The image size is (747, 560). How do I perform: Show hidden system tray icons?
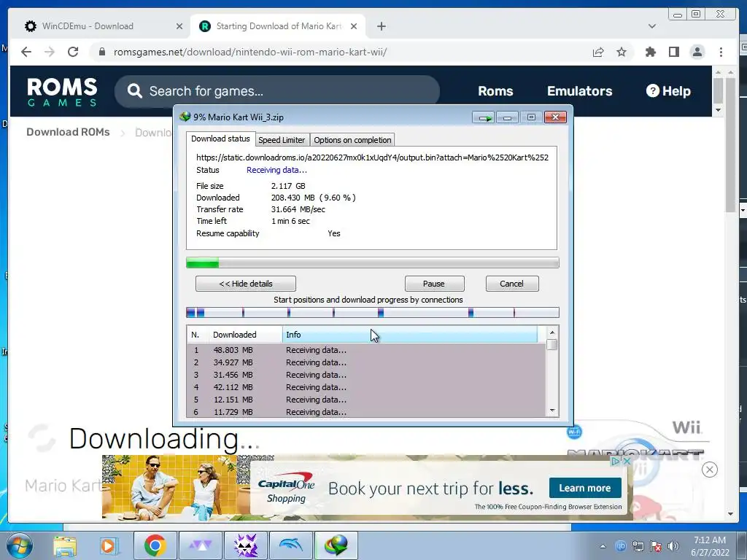tap(603, 546)
